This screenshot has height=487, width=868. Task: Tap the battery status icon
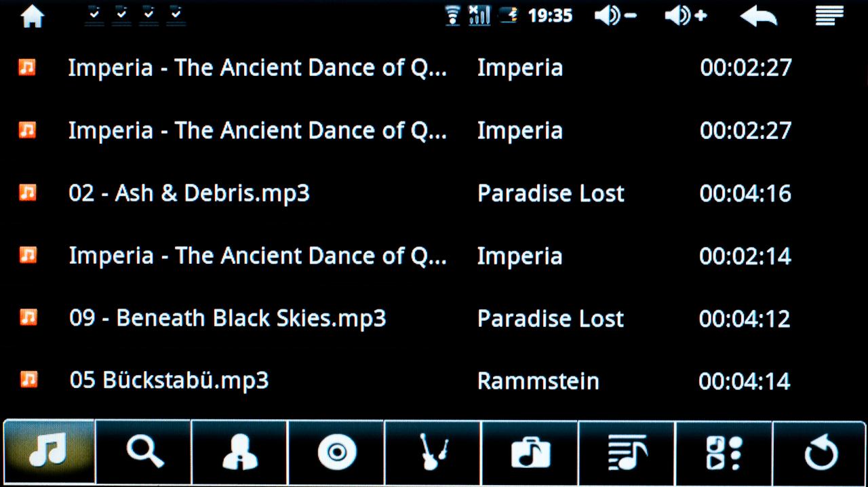(x=508, y=16)
